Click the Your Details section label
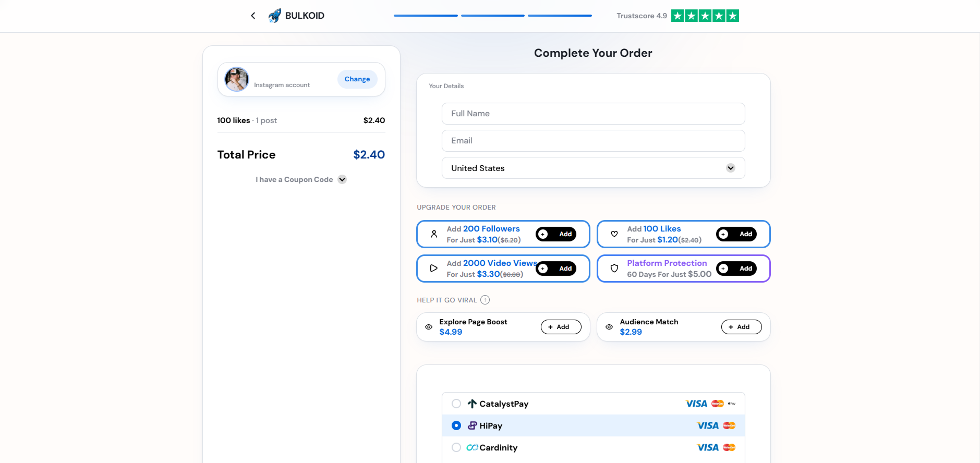 [446, 86]
